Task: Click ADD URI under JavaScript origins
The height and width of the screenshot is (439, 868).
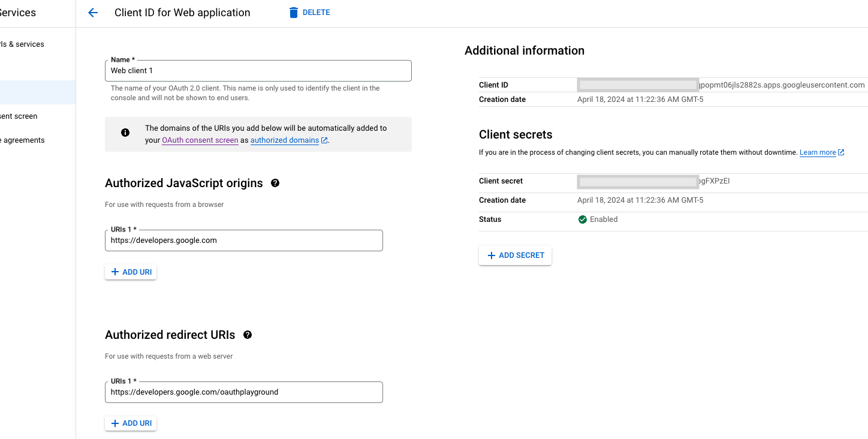Action: point(131,272)
